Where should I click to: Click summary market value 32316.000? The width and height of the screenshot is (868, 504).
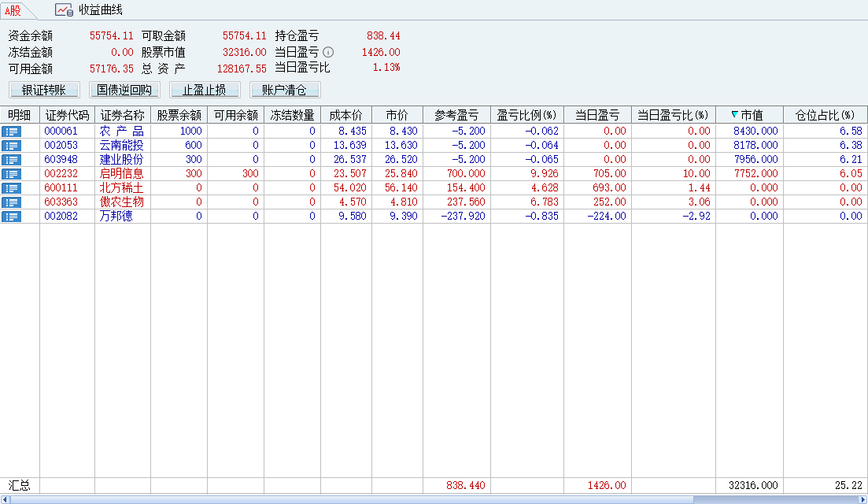753,486
